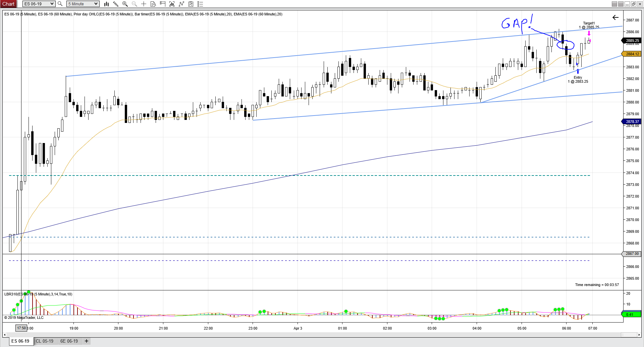Click the ES 06-19 indicator label text
Viewport: 644px width, 347px height.
tap(143, 14)
